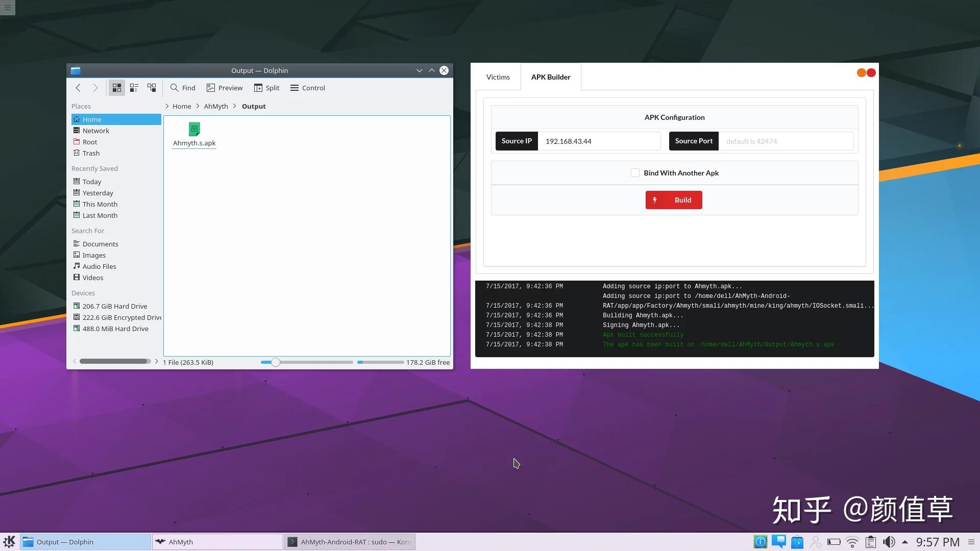Switch Dolphin to Icons view mode
Image resolution: width=980 pixels, height=551 pixels.
point(116,88)
